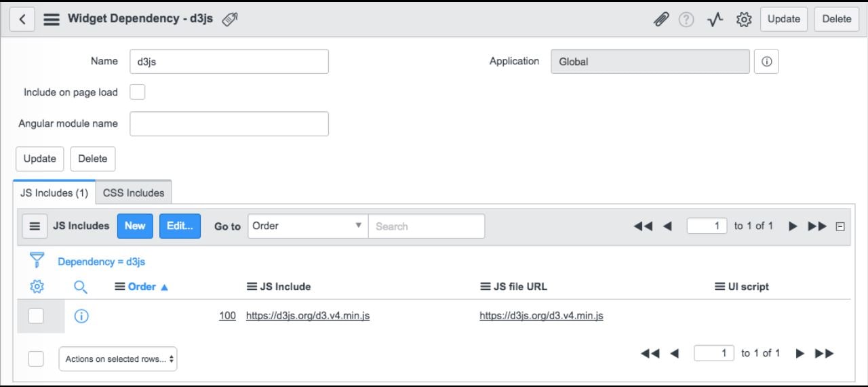Go to previous page in top pagination
The height and width of the screenshot is (387, 868).
(x=667, y=226)
